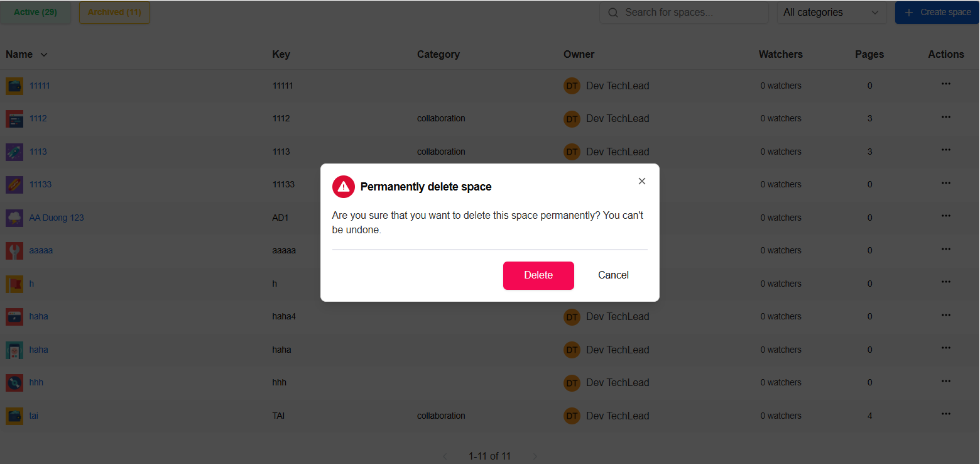Open actions menu for space 1112
Image resolution: width=980 pixels, height=464 pixels.
coord(945,116)
